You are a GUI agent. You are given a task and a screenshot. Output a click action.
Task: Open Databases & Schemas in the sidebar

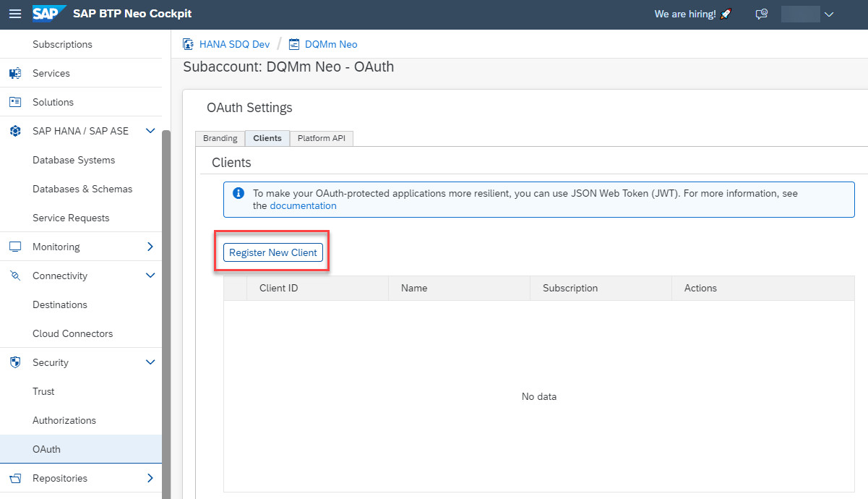pos(81,189)
